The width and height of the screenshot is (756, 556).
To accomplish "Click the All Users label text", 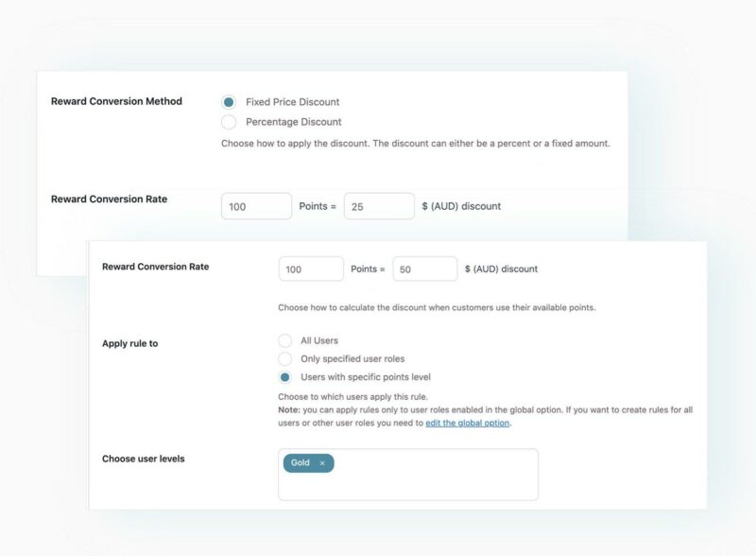I will tap(319, 340).
